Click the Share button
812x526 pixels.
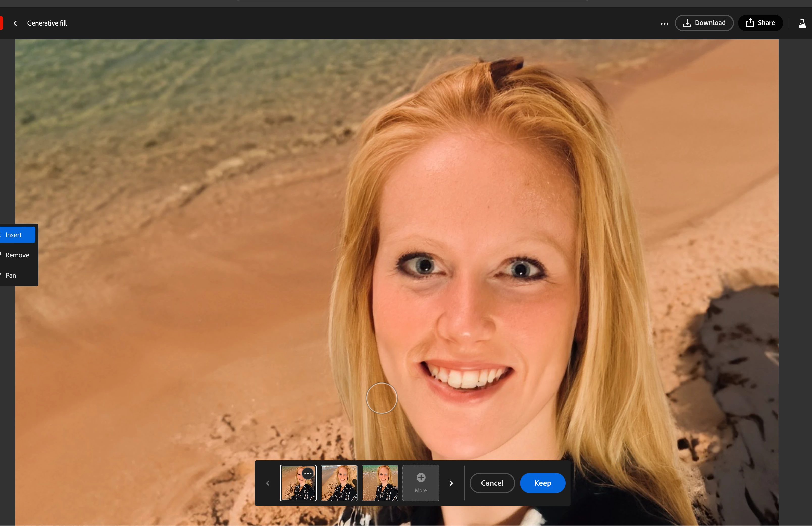[760, 23]
